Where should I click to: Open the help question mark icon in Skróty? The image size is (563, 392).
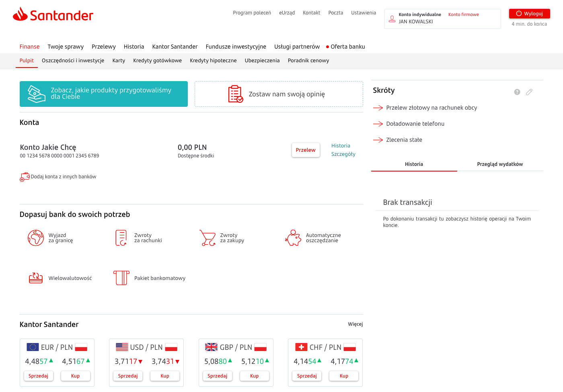(517, 92)
